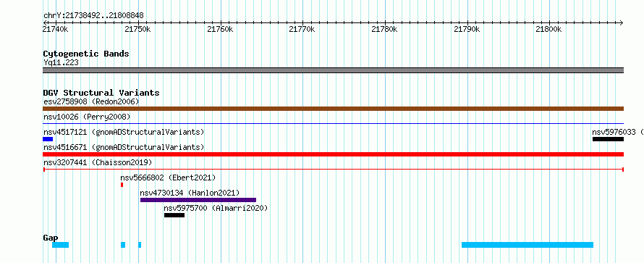Click the ruler's left arrowhead
The width and height of the screenshot is (644, 263).
click(x=45, y=22)
